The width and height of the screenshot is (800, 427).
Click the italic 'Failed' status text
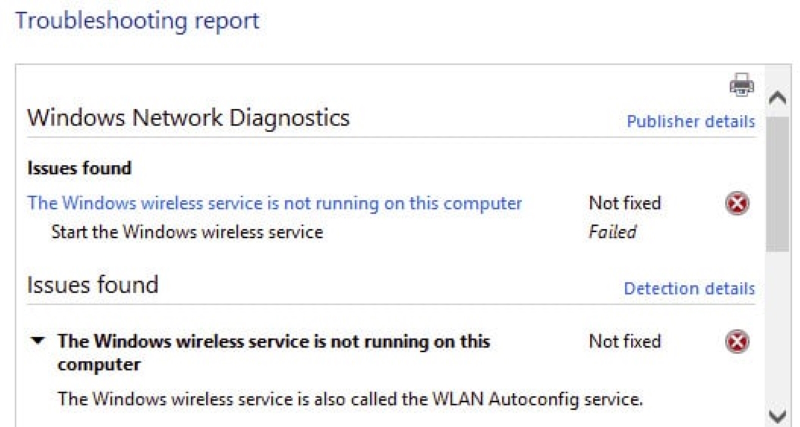pos(612,232)
